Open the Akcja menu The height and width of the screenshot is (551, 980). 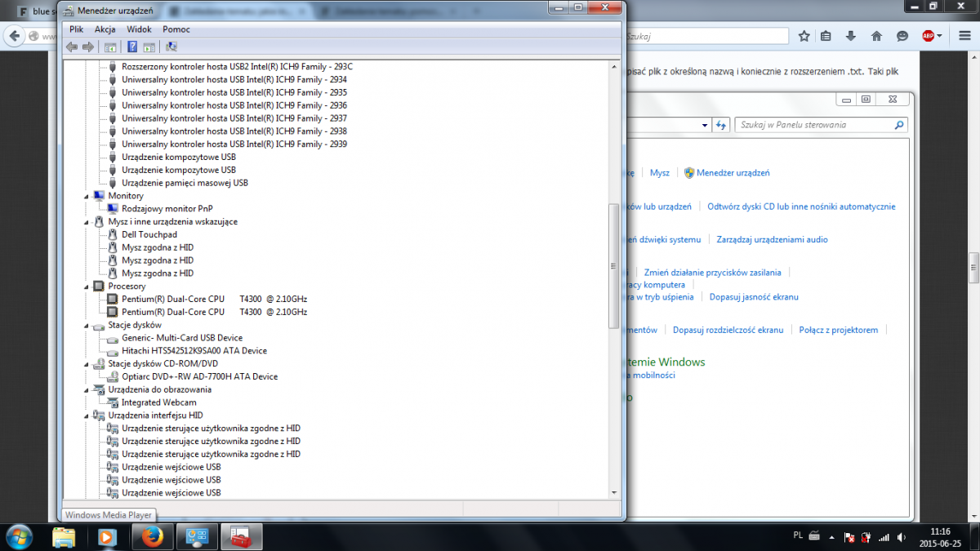[x=105, y=29]
